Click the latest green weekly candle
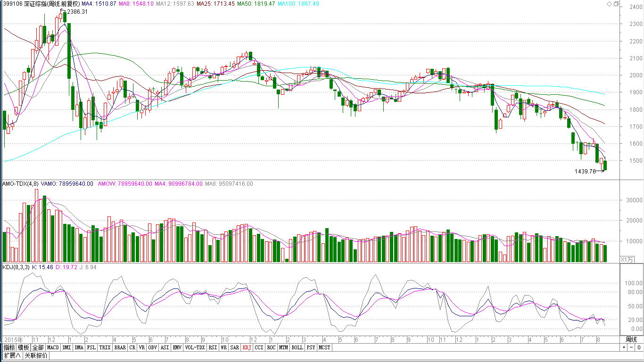The height and width of the screenshot is (362, 644). [x=605, y=165]
